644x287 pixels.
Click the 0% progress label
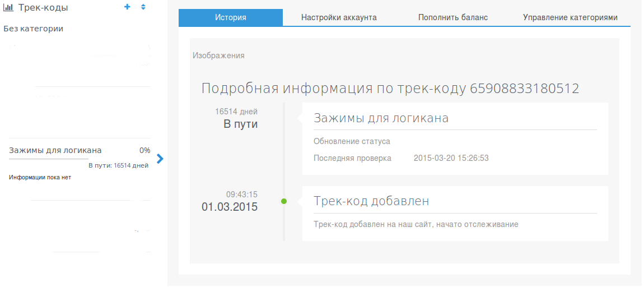coord(144,150)
